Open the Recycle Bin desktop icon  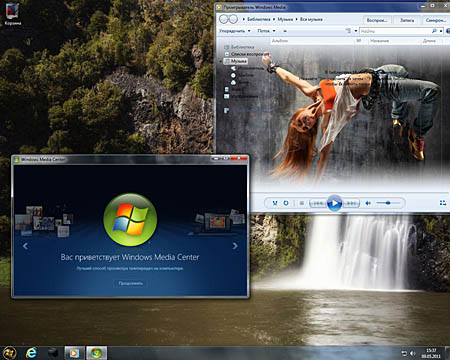pos(13,14)
